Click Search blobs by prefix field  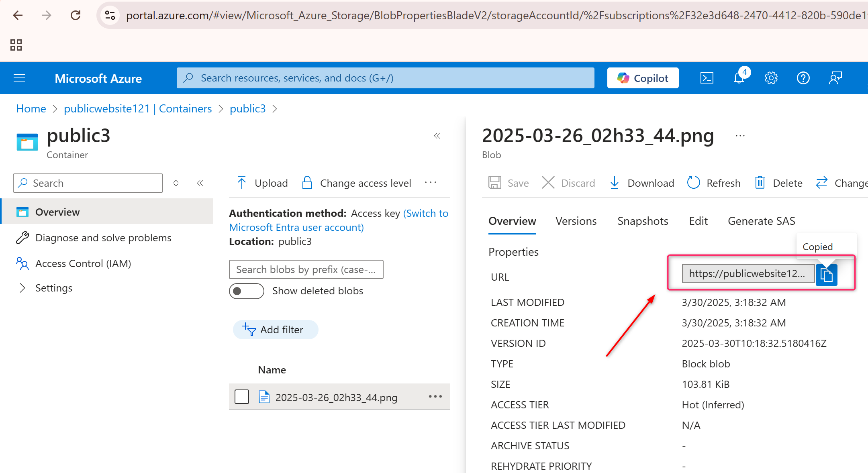click(x=306, y=269)
